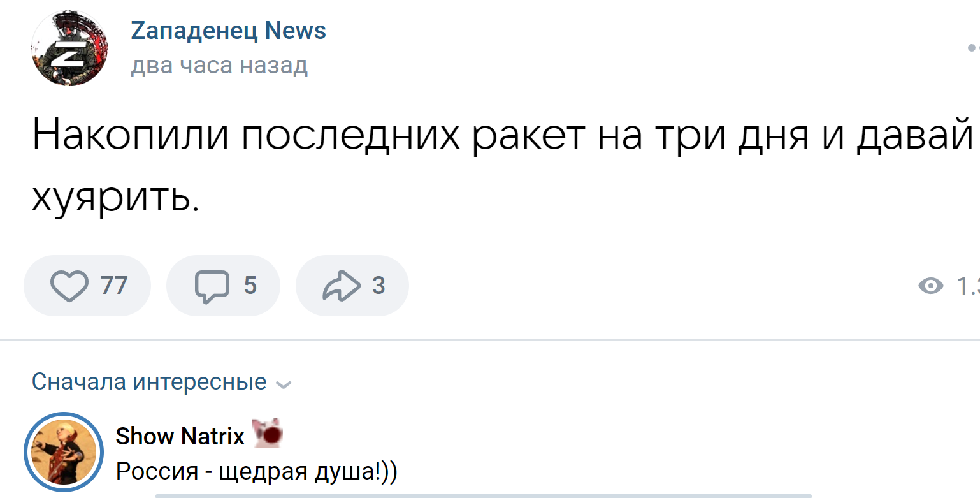Open Show Natrix's profile via name link
The height and width of the screenshot is (498, 980).
(180, 436)
